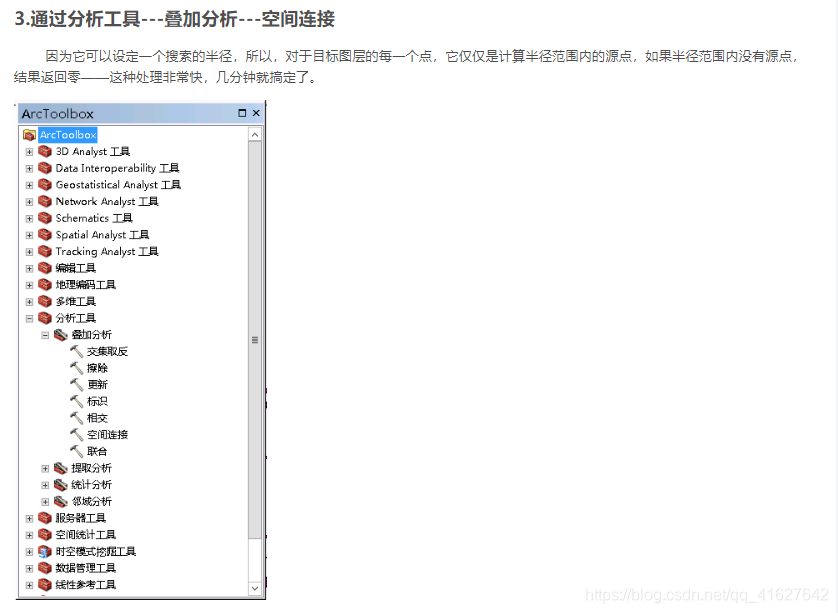Click the 地理编码工具 toolbox icon
The width and height of the screenshot is (838, 613).
pos(45,284)
